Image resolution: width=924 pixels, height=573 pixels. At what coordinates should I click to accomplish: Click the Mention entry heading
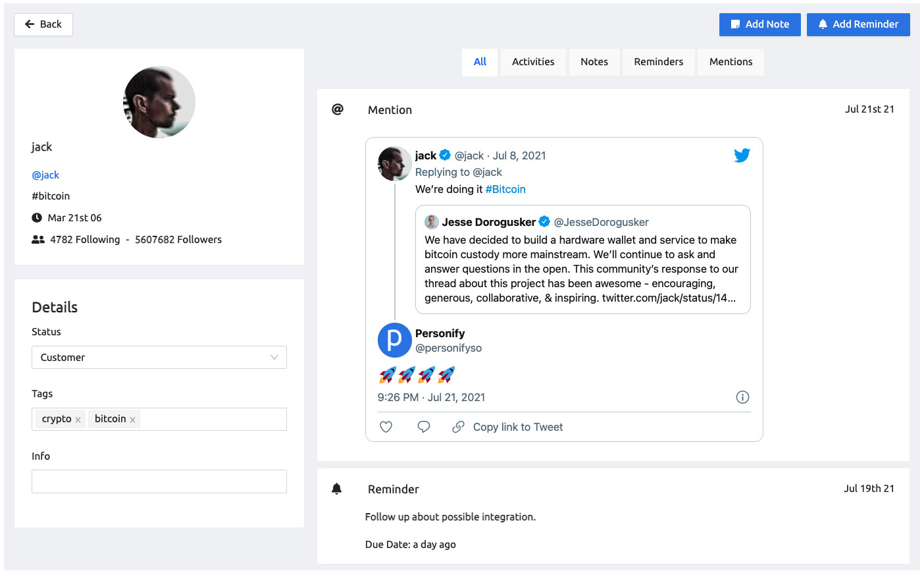point(390,110)
